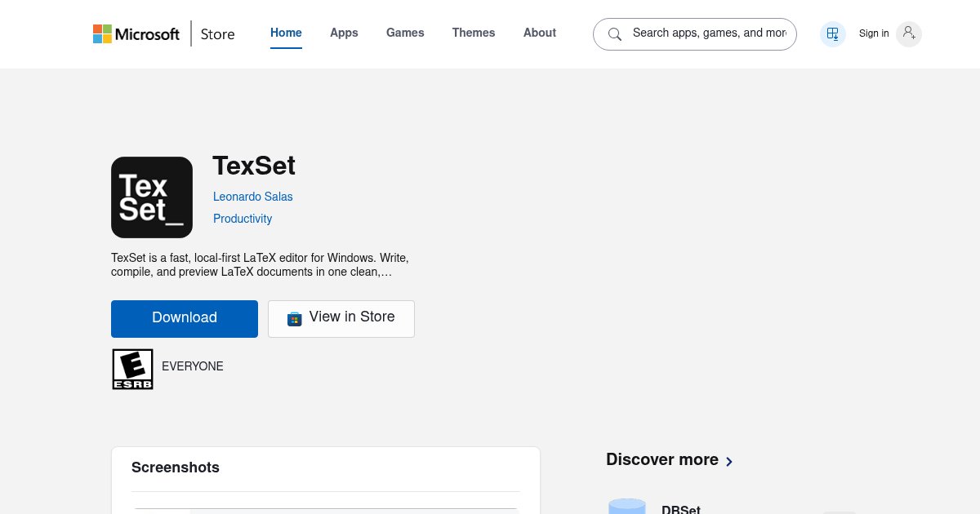The width and height of the screenshot is (980, 514).
Task: Go to the Games tab
Action: [x=405, y=33]
